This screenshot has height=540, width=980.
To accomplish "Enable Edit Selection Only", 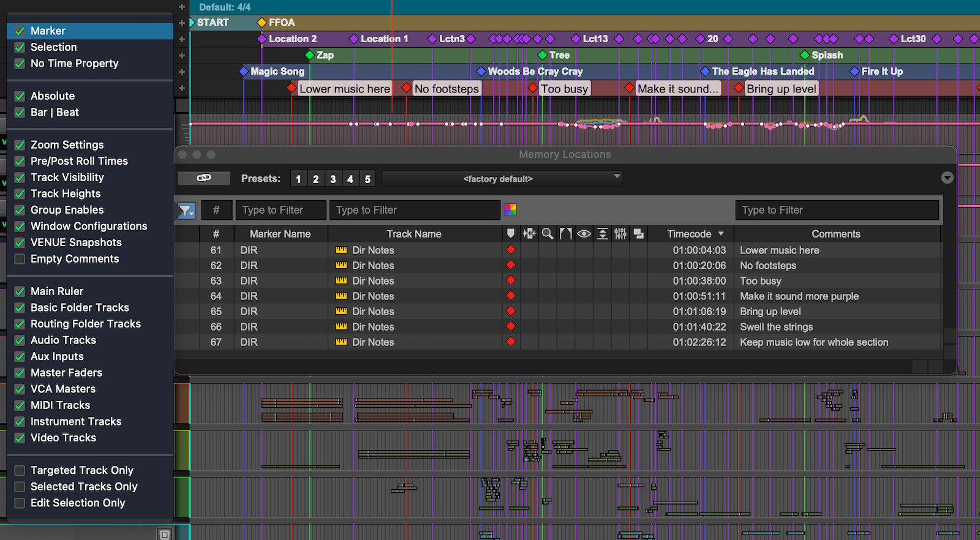I will [20, 503].
